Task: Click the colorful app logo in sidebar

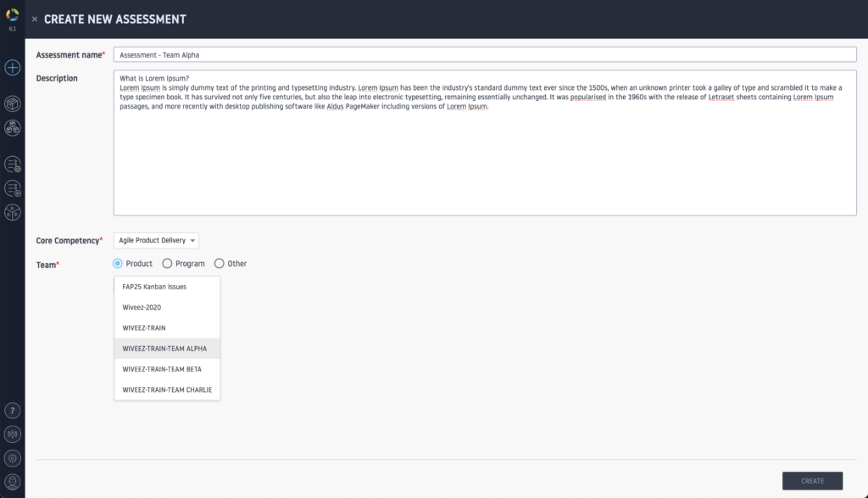Action: pos(13,13)
